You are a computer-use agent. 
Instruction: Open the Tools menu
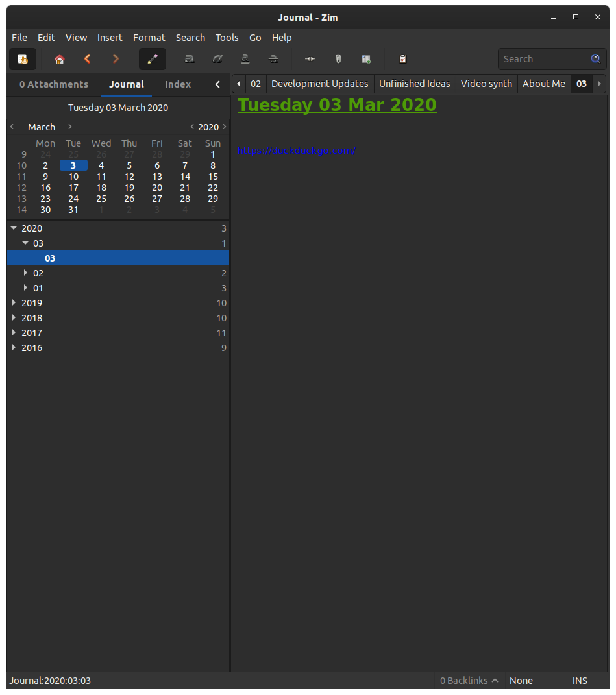coord(227,38)
